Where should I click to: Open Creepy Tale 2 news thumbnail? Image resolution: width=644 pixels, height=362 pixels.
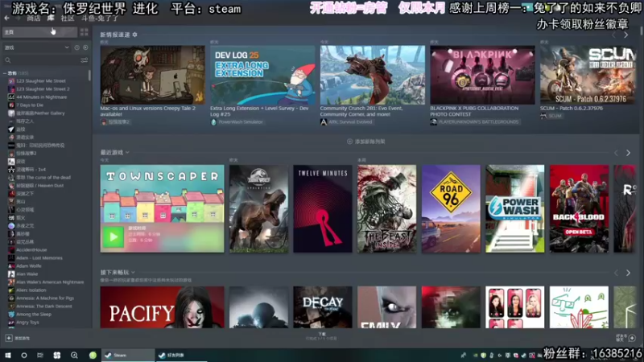[152, 75]
